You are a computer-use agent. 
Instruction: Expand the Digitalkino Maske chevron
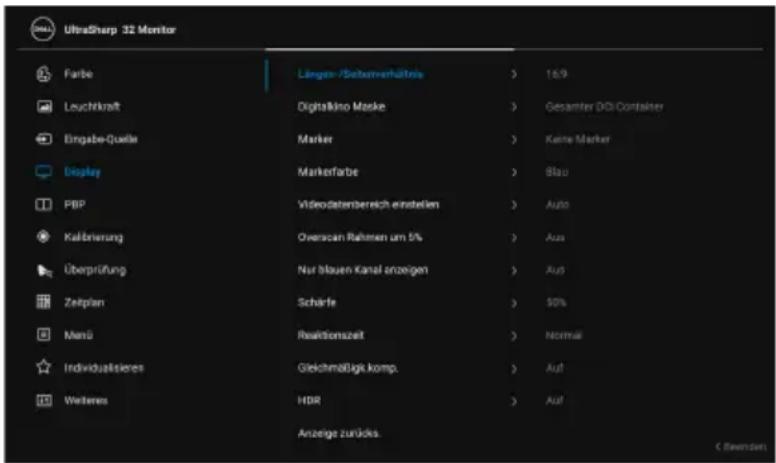(x=514, y=107)
